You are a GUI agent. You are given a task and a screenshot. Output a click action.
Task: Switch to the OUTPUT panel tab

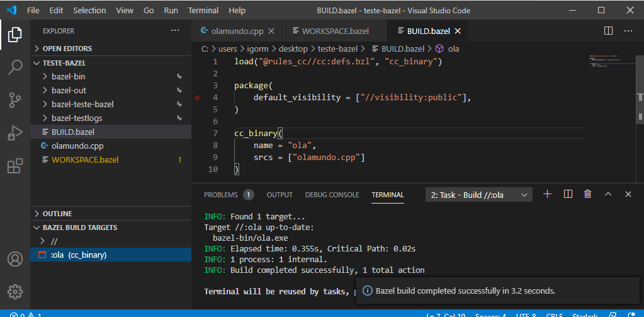[x=280, y=195]
